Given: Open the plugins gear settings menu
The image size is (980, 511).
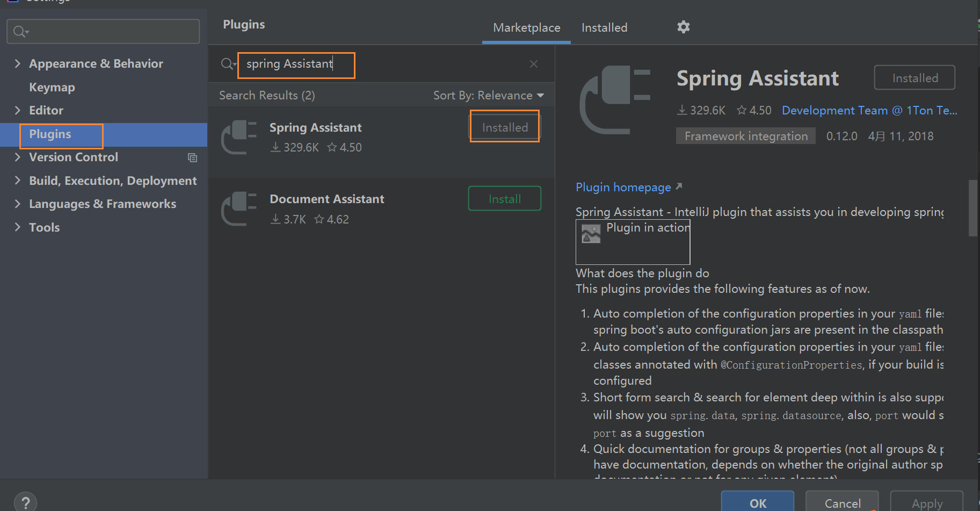Looking at the screenshot, I should [x=683, y=27].
